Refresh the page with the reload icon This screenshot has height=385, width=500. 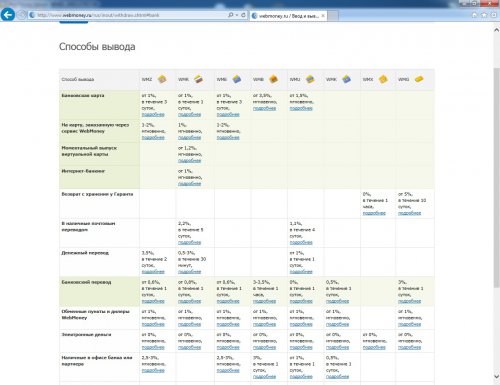[x=243, y=15]
